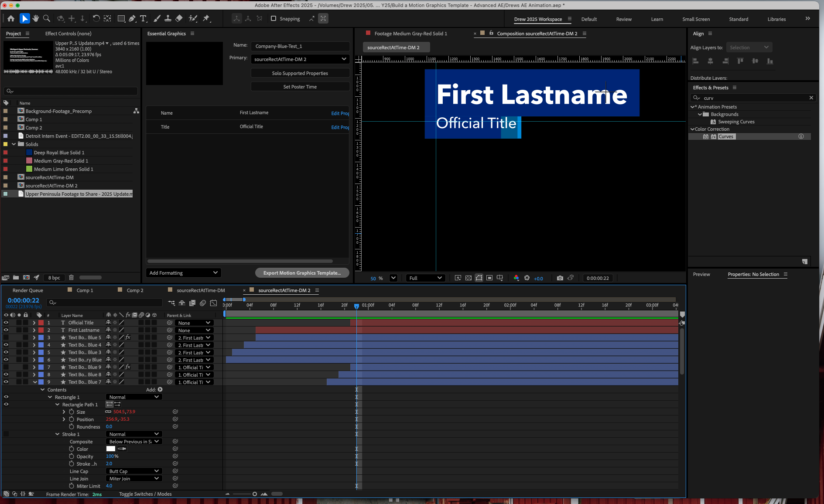The image size is (824, 504).
Task: Click the Solo Supported Properties button
Action: [300, 73]
